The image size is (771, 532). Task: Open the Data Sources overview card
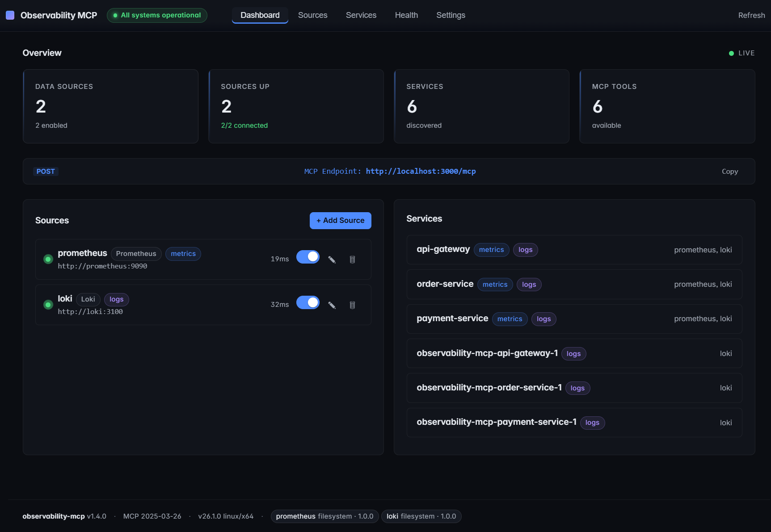click(x=110, y=106)
